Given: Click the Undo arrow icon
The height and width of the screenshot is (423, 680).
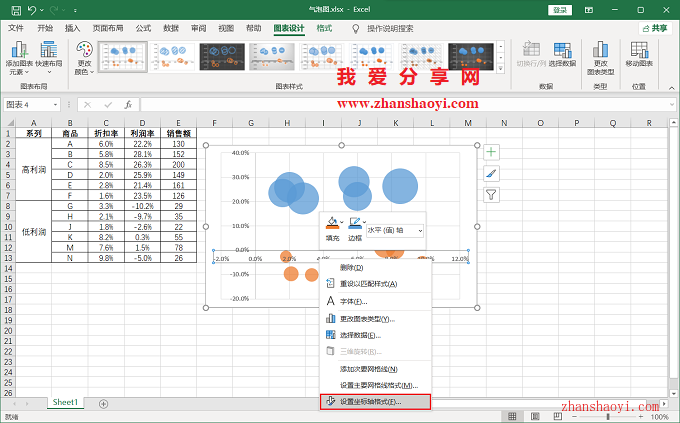Looking at the screenshot, I should [32, 10].
